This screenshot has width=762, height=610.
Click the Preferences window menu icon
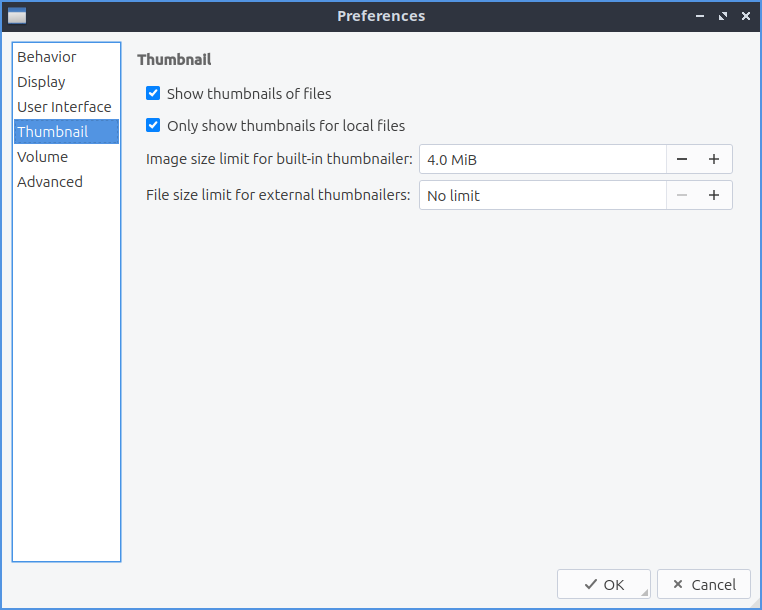17,16
